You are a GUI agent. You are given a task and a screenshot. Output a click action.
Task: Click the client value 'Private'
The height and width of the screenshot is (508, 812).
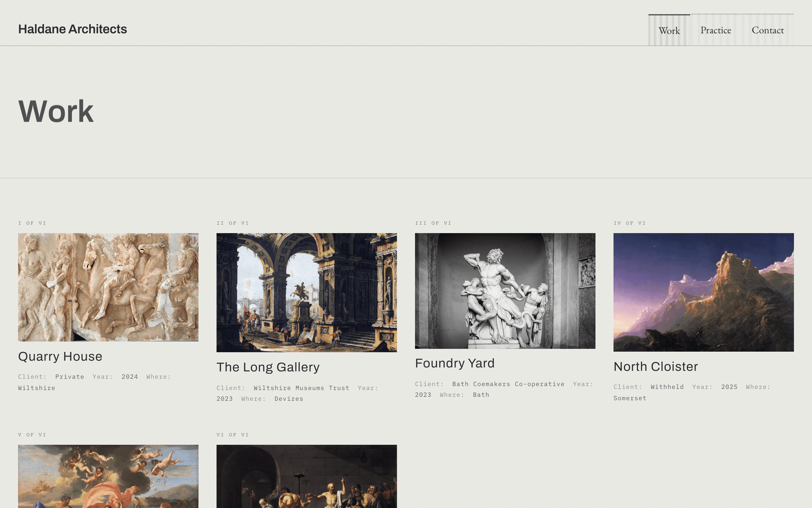(x=70, y=377)
